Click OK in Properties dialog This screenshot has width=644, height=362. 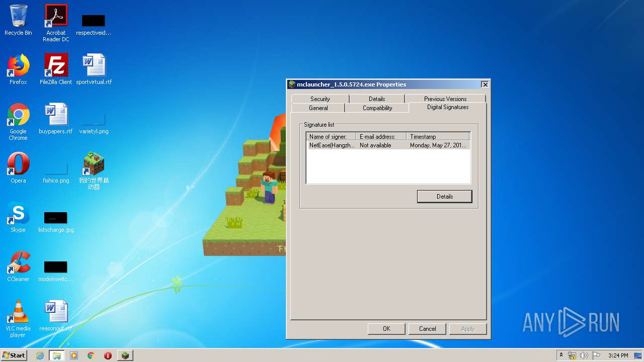pyautogui.click(x=386, y=329)
